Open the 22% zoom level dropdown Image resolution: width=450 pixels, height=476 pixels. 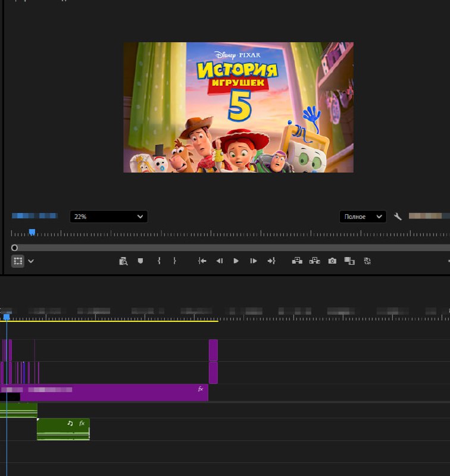point(109,217)
